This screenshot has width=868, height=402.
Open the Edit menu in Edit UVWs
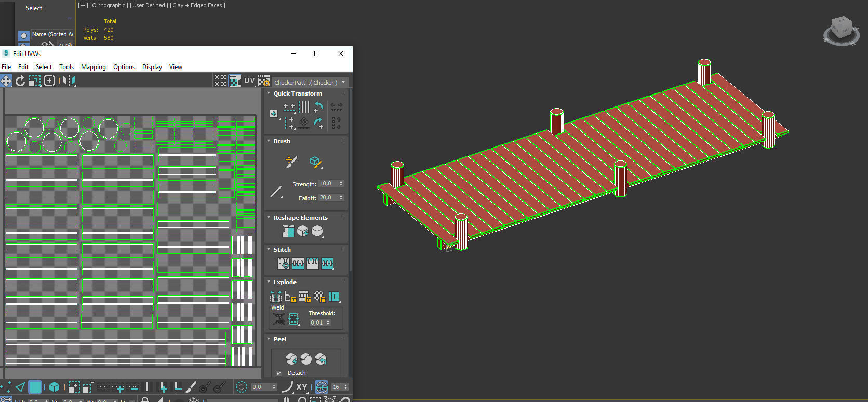pos(23,67)
